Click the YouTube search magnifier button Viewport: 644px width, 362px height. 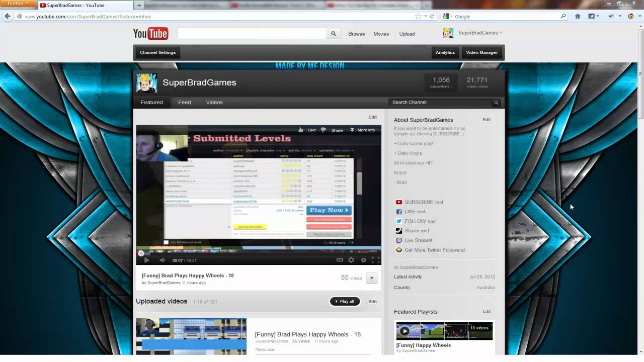point(333,34)
